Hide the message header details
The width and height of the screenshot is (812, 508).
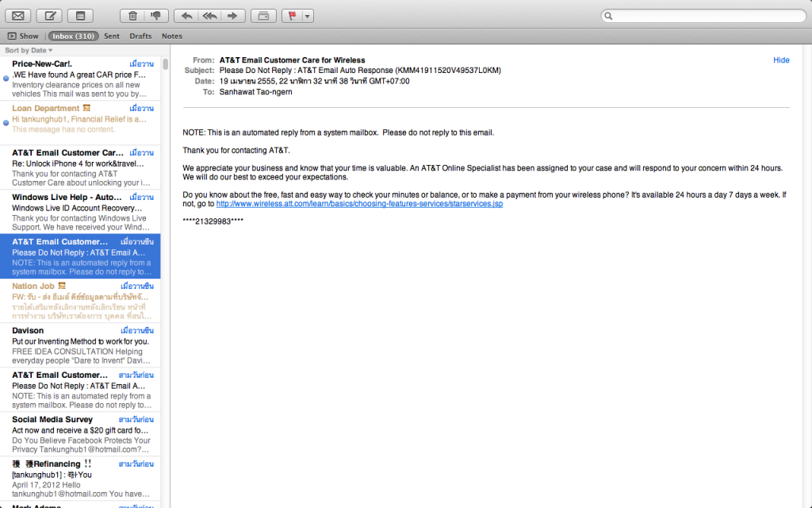pos(781,60)
